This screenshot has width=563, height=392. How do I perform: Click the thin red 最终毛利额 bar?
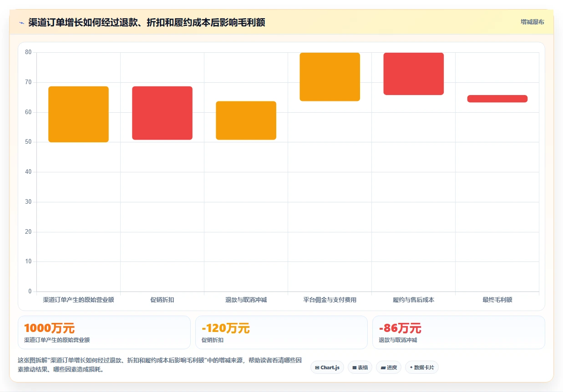[x=497, y=99]
